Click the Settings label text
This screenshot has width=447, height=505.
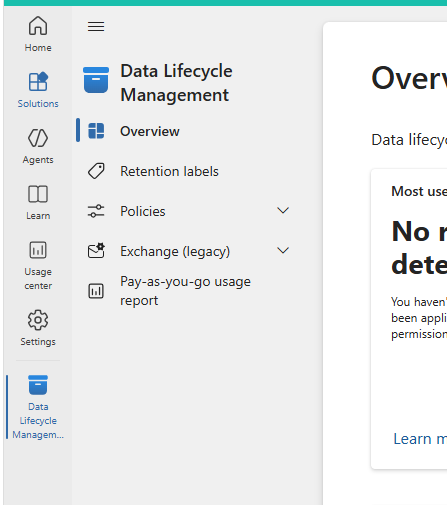[38, 342]
